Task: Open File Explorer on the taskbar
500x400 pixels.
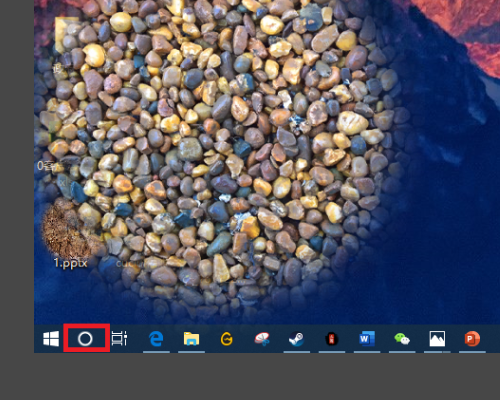Action: pos(191,339)
